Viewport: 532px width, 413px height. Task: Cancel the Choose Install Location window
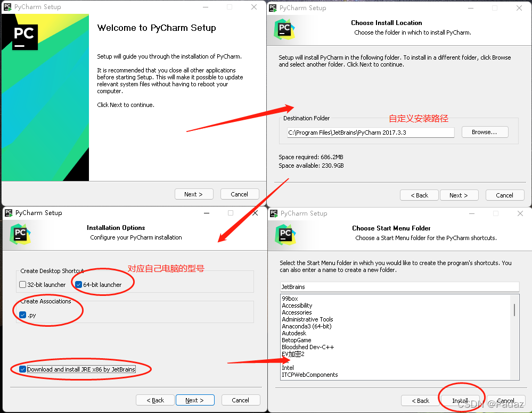pyautogui.click(x=505, y=195)
